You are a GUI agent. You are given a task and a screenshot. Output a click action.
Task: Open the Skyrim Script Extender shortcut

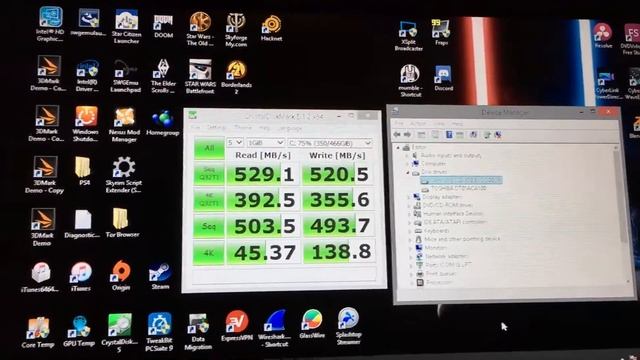coord(124,175)
